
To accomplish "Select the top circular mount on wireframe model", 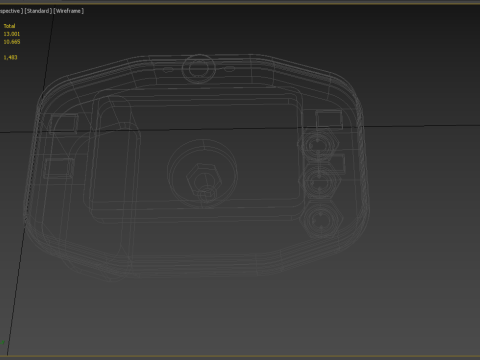I will pos(199,68).
